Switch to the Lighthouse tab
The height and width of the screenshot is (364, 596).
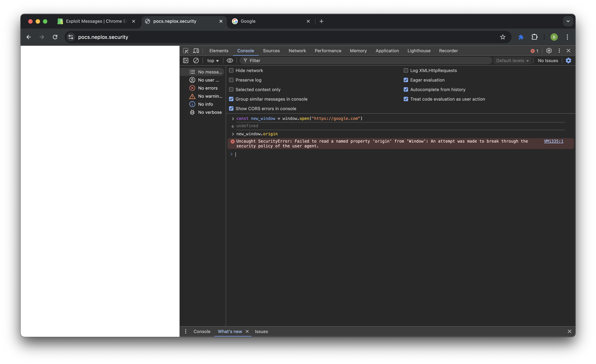[x=419, y=51]
